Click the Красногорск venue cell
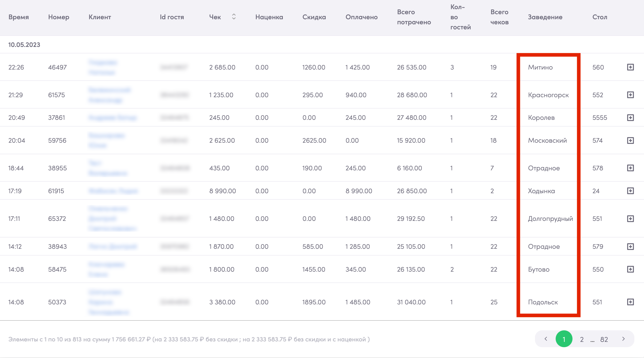 548,95
